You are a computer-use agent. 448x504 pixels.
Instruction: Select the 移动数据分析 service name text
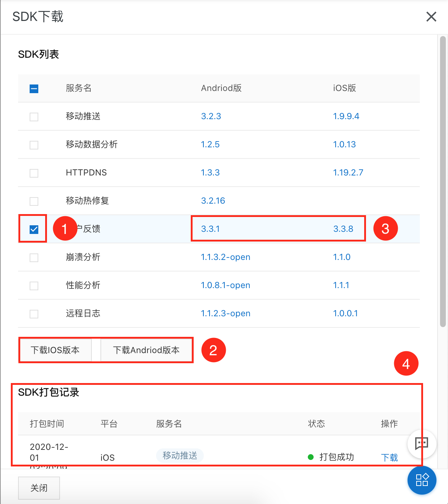point(92,144)
